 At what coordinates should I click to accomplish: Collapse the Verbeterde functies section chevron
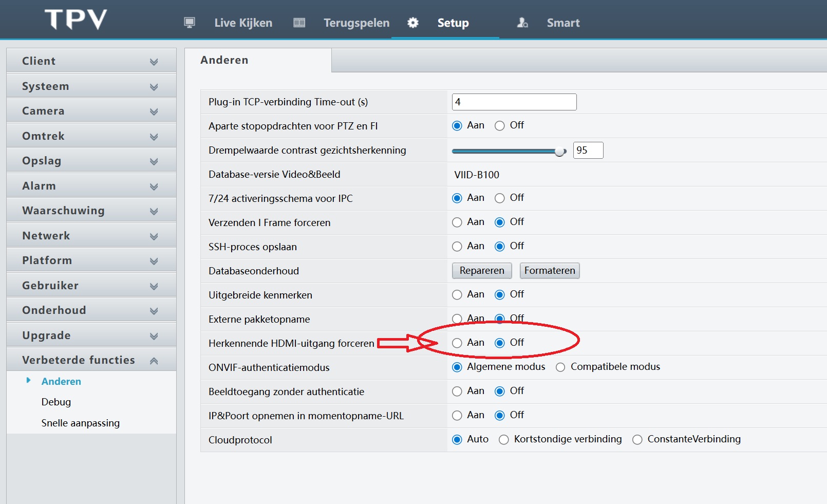(x=154, y=361)
